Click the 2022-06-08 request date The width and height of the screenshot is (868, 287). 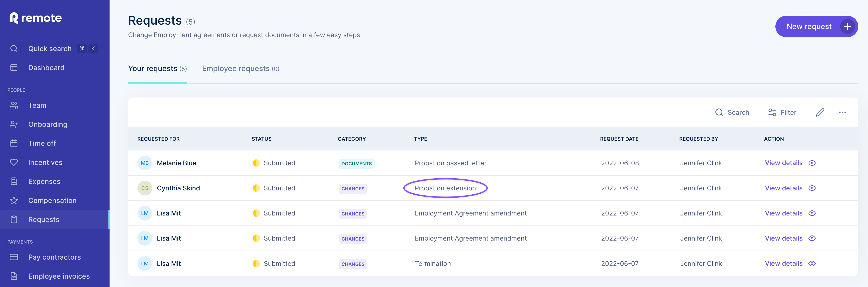(x=620, y=163)
